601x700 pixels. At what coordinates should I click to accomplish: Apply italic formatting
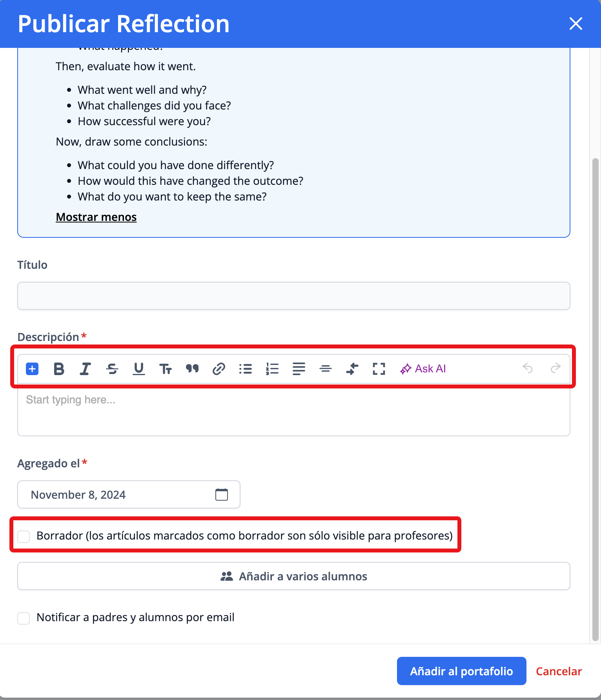coord(85,369)
